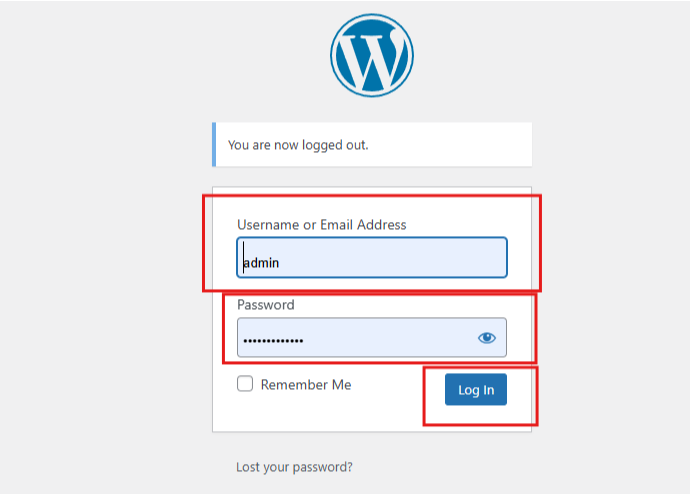Click the Remember Me label text
Image resolution: width=693 pixels, height=494 pixels.
coord(306,385)
